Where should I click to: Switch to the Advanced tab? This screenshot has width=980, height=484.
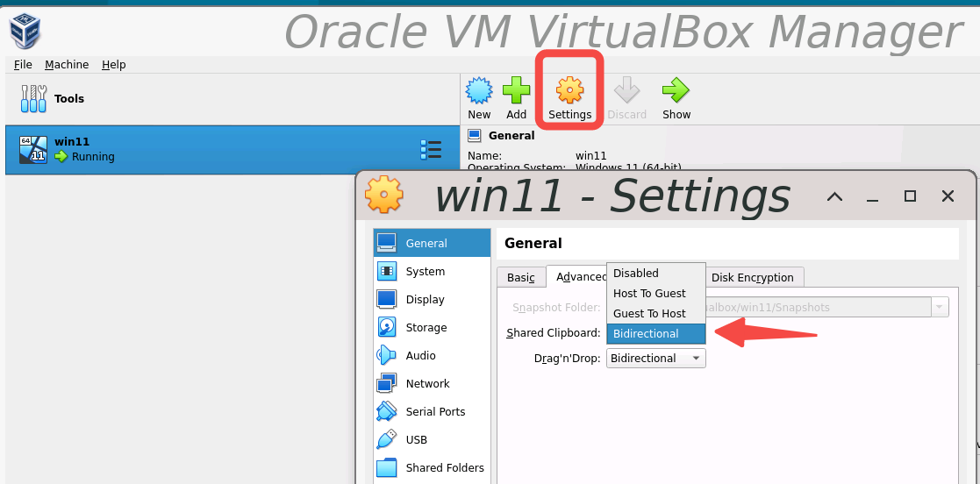pos(577,277)
